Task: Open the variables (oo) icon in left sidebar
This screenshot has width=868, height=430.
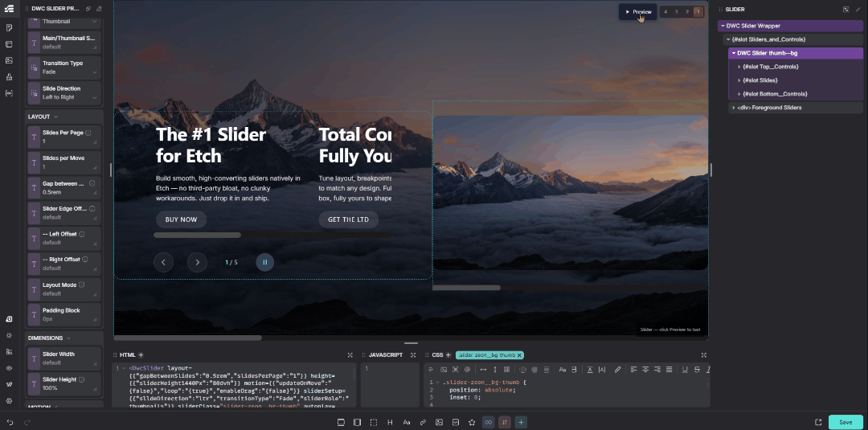Action: tap(9, 93)
